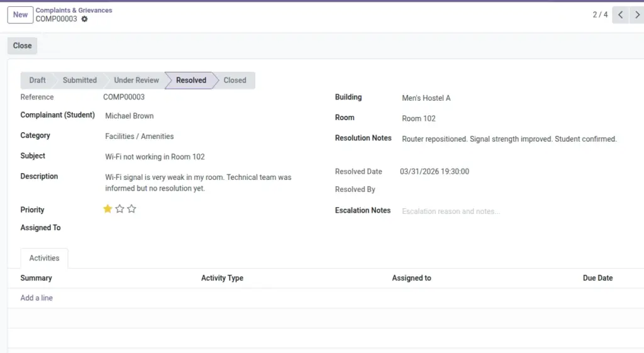Set priority to two stars
This screenshot has height=353, width=644.
tap(119, 209)
